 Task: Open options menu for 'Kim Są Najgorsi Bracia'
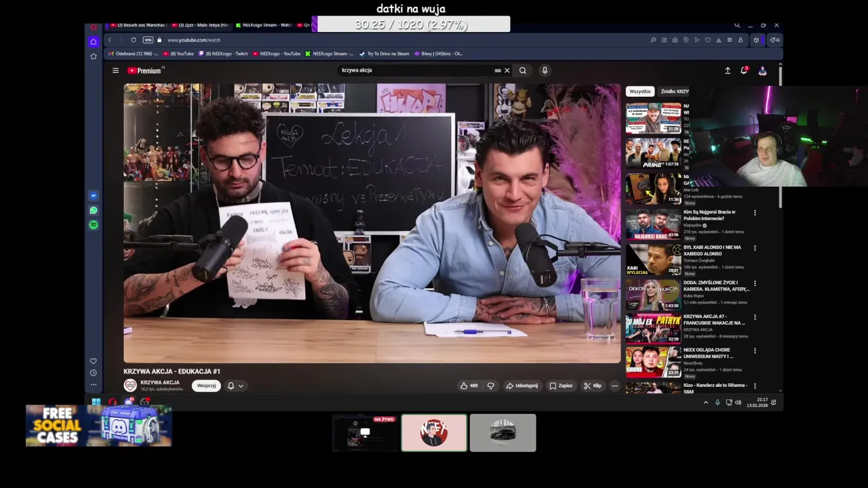(x=755, y=213)
